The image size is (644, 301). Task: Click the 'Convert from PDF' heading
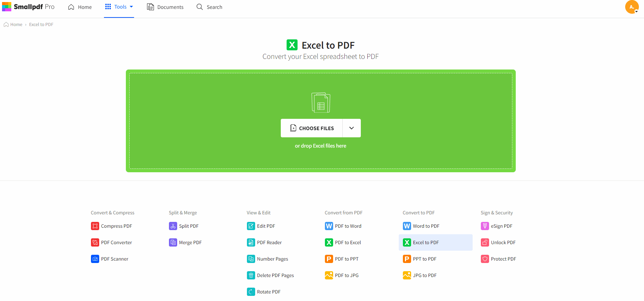coord(343,213)
